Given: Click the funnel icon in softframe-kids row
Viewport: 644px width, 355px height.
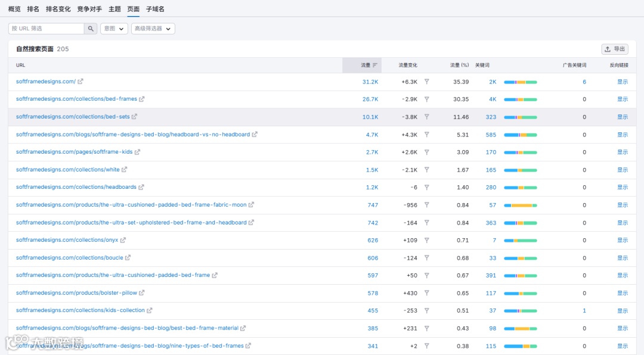Looking at the screenshot, I should tap(427, 152).
